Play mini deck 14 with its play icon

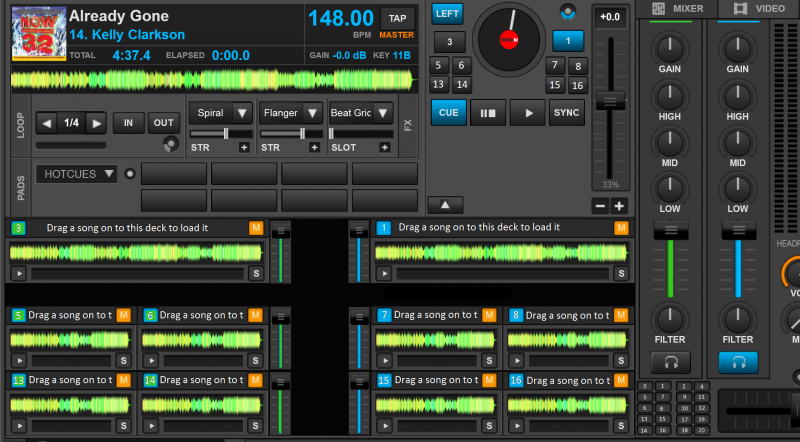tap(151, 426)
